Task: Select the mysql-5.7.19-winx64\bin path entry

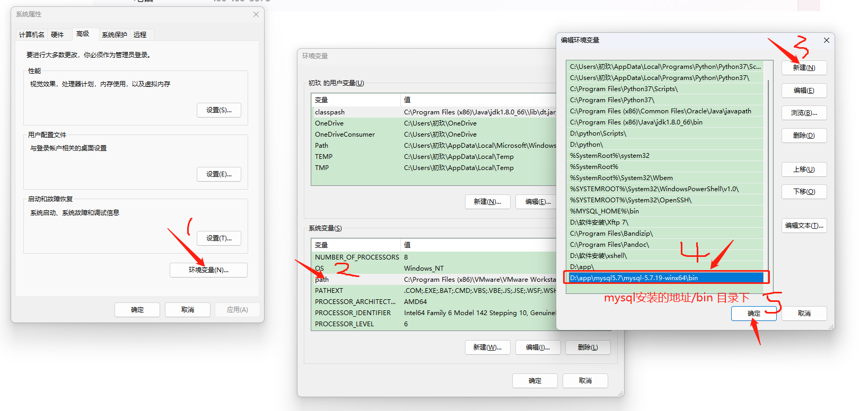Action: click(x=665, y=278)
